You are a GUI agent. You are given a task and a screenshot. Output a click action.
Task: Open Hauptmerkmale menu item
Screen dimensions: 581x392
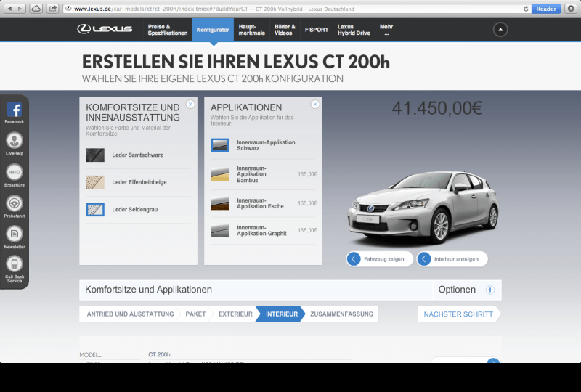tap(251, 30)
